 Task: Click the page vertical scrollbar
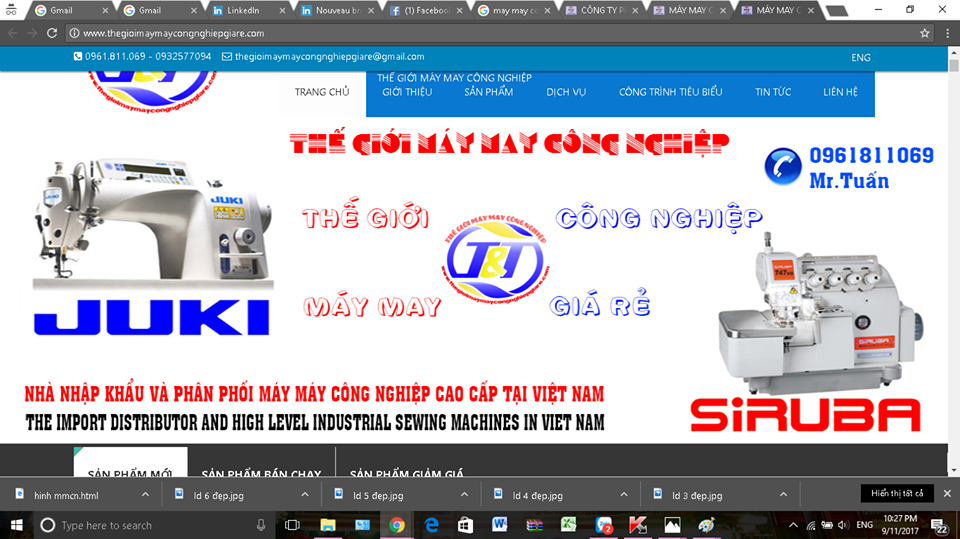coord(953,263)
